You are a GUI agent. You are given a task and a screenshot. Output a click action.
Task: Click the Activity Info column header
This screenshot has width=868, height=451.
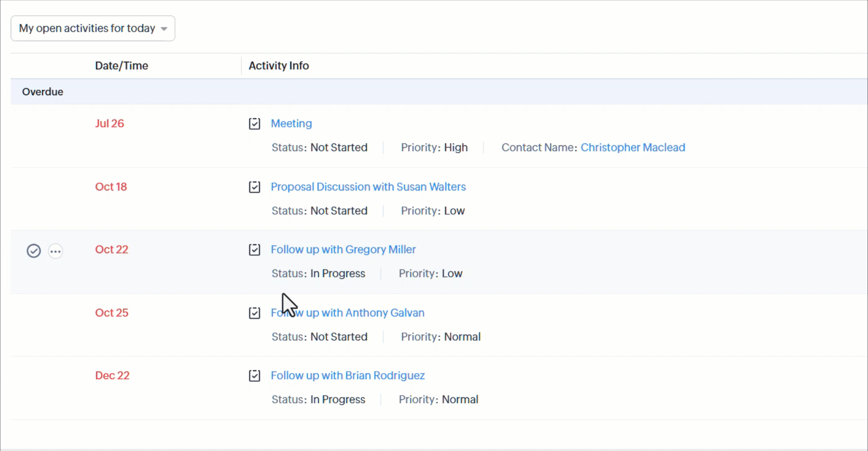279,66
